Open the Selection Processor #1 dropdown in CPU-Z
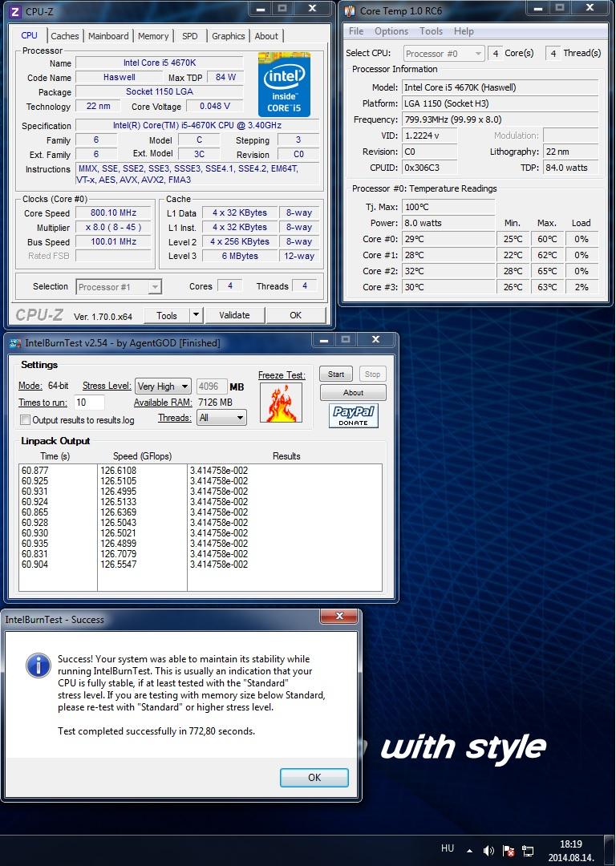This screenshot has width=616, height=866. pos(118,286)
